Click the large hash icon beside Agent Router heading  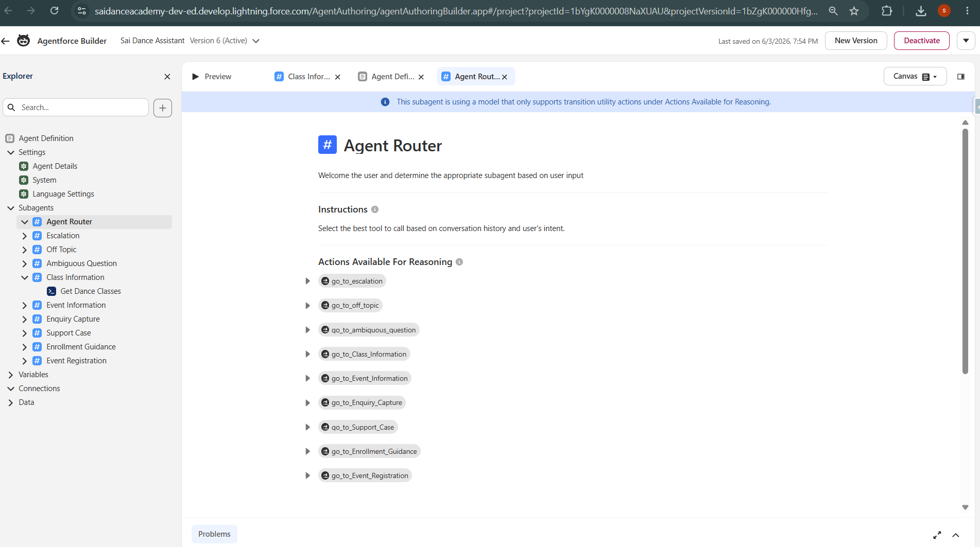pyautogui.click(x=328, y=145)
